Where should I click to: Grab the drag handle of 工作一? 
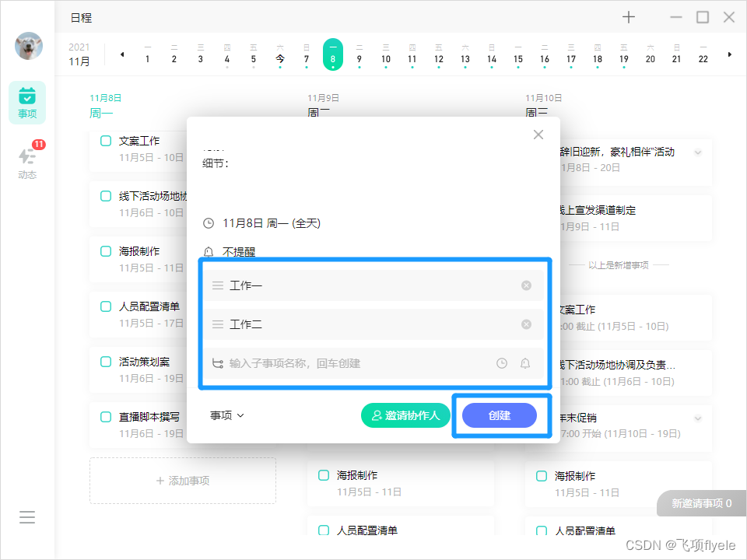[218, 285]
